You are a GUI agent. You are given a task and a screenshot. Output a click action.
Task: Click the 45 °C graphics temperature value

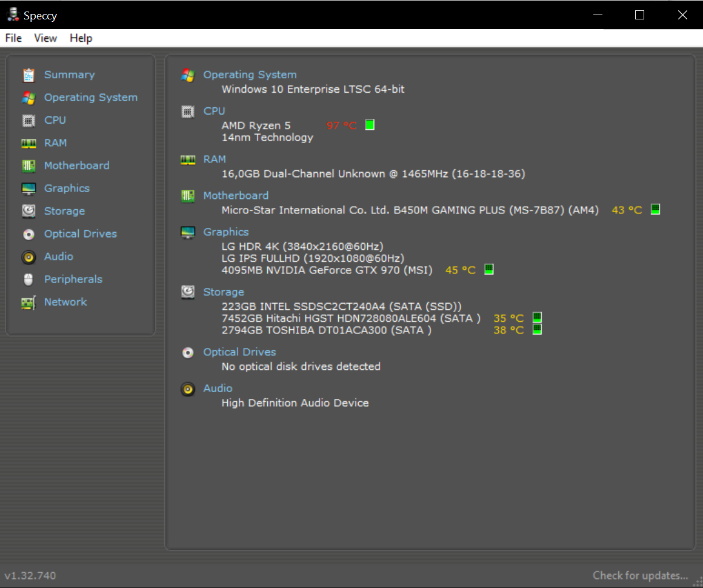tap(461, 270)
